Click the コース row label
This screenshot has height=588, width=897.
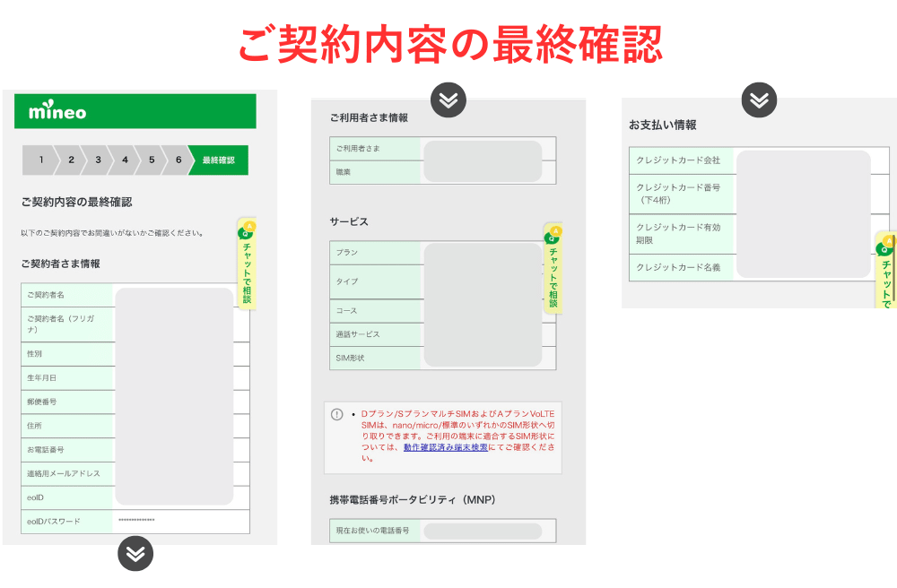click(x=346, y=311)
